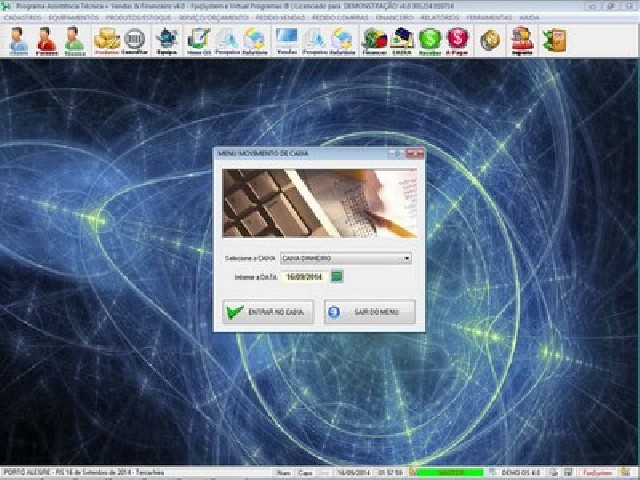Open the Caixa cash-register toolbar icon
Image resolution: width=640 pixels, height=480 pixels.
click(402, 41)
